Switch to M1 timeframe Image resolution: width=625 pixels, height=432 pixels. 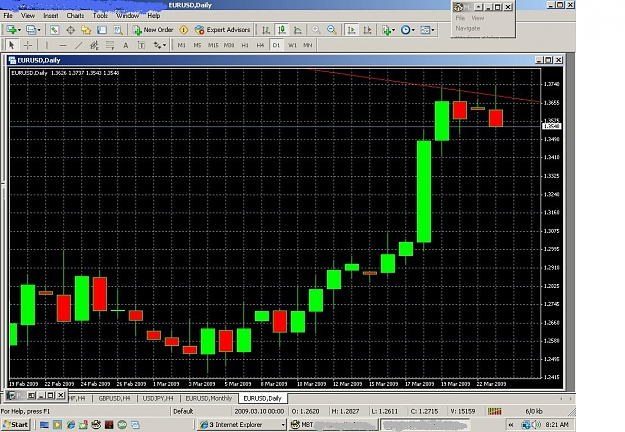click(x=181, y=45)
